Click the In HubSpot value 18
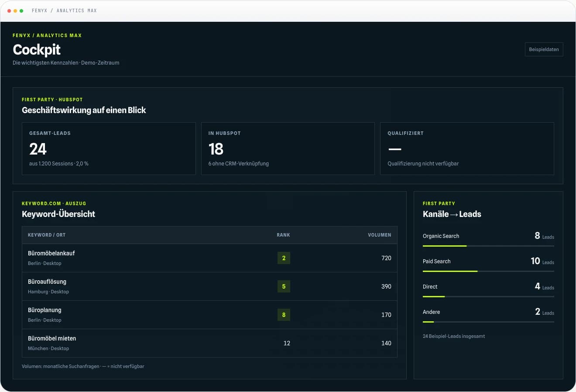Image resolution: width=576 pixels, height=392 pixels. [x=216, y=149]
